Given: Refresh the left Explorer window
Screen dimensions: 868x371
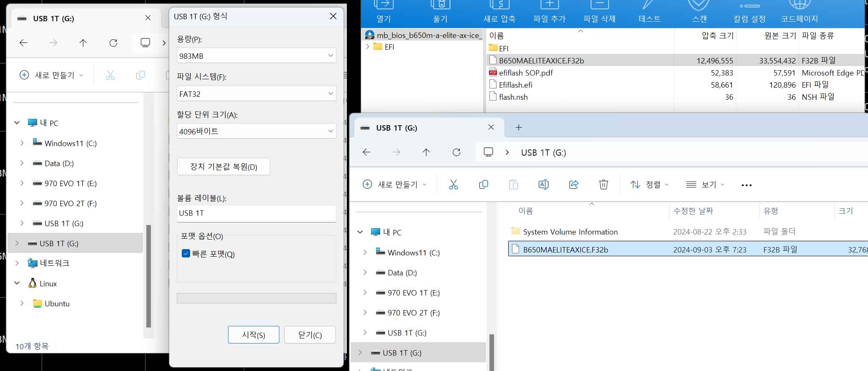Looking at the screenshot, I should (113, 43).
